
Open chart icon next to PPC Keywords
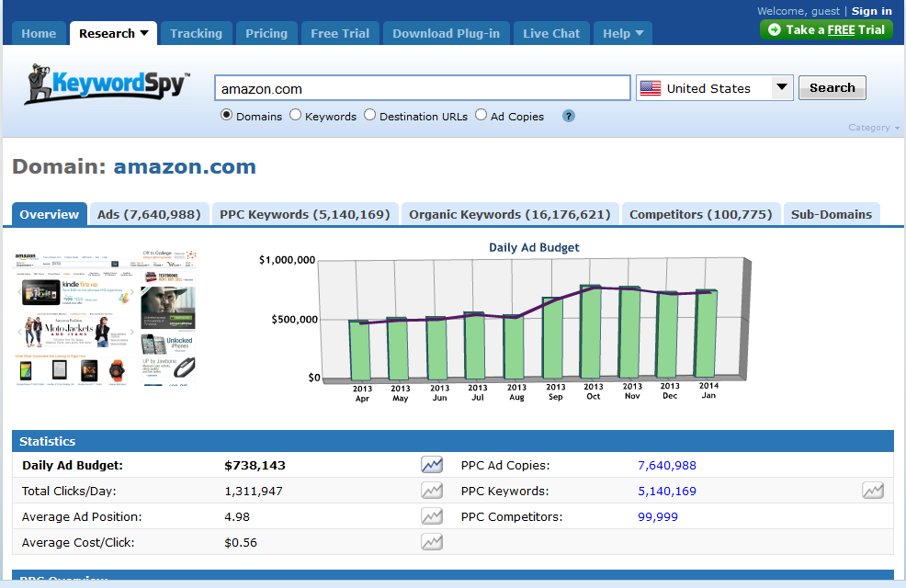pos(873,491)
